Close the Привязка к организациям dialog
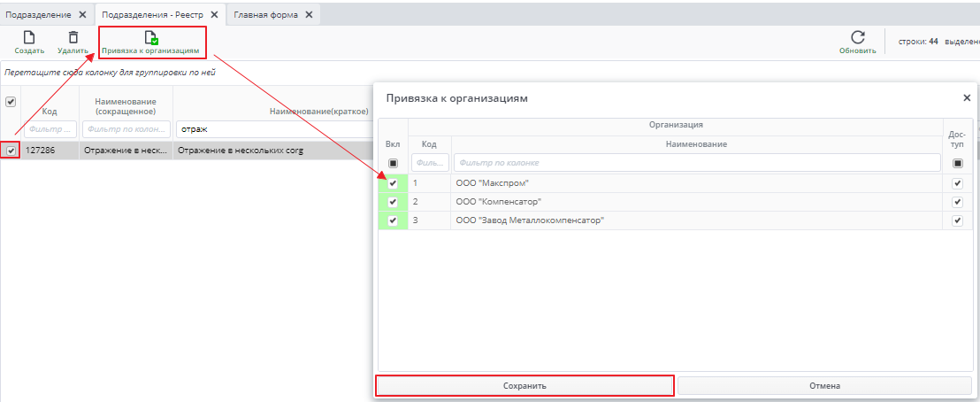Image resolution: width=980 pixels, height=402 pixels. click(966, 98)
